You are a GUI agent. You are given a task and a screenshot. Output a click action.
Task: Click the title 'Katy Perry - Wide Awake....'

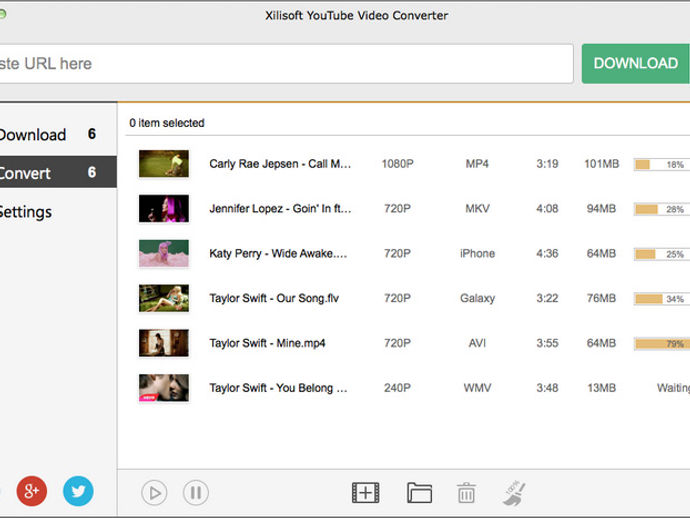[278, 253]
